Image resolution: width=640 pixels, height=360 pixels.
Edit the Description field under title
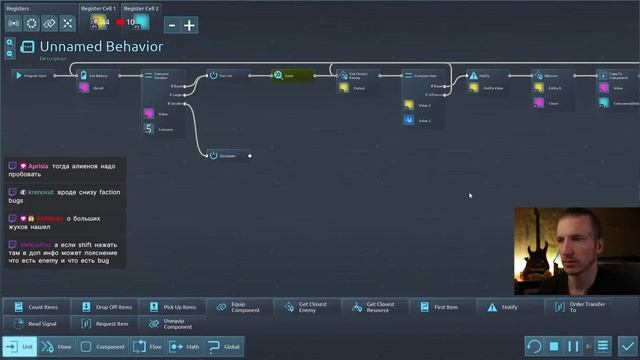click(53, 59)
